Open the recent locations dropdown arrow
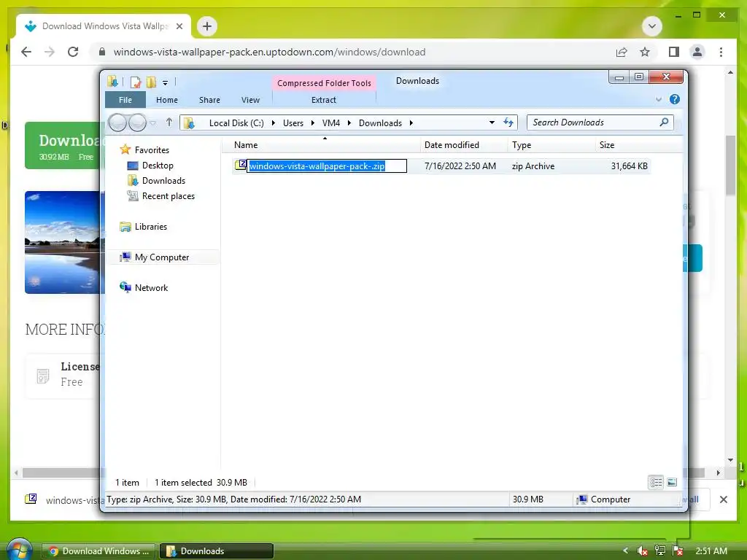 point(152,122)
